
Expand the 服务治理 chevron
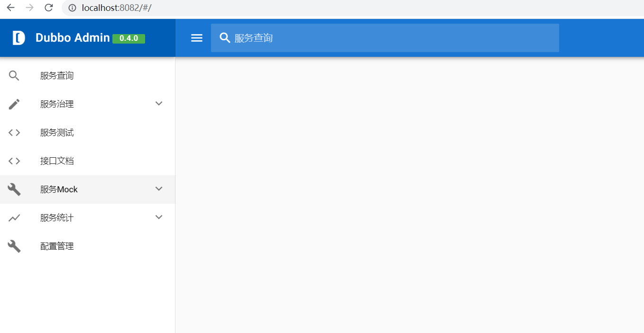click(x=159, y=103)
